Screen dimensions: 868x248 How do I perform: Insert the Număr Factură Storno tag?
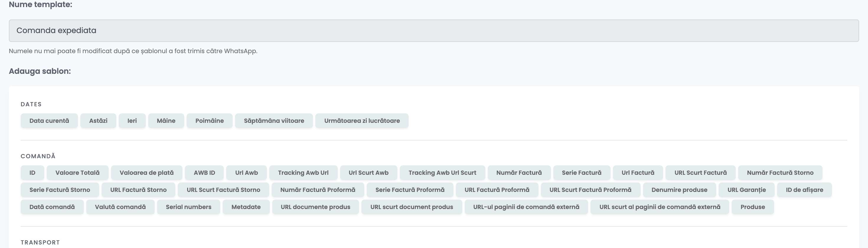(780, 172)
